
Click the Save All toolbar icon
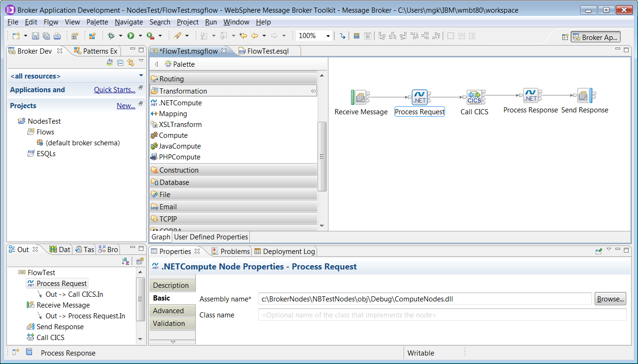46,36
